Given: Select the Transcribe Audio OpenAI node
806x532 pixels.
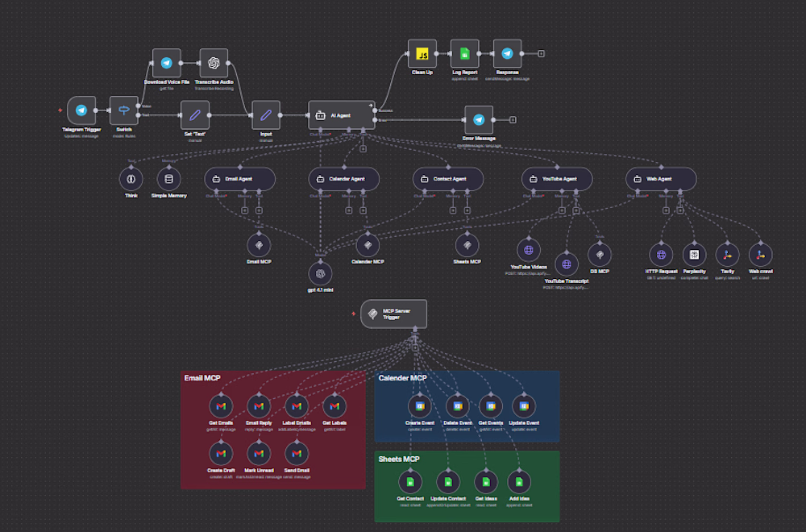Looking at the screenshot, I should click(214, 63).
